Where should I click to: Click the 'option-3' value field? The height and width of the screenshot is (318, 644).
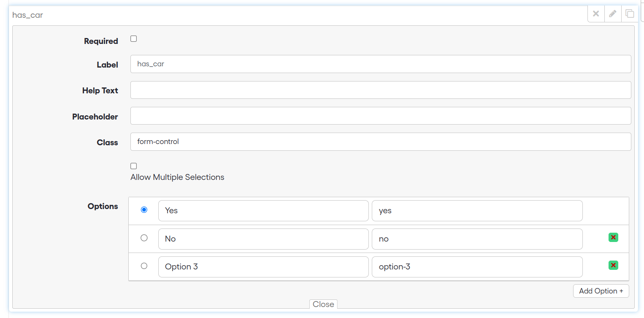[x=476, y=266]
